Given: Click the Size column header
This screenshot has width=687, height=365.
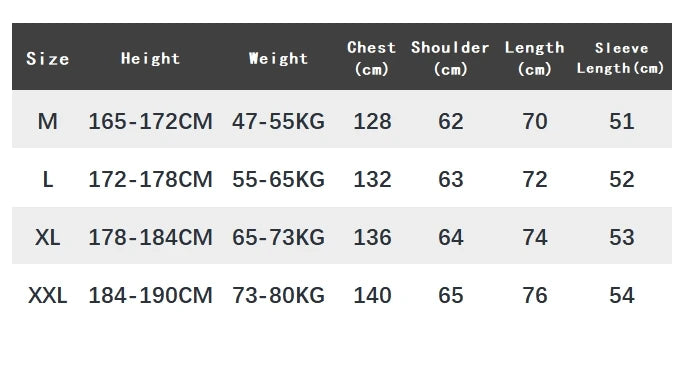Looking at the screenshot, I should click(x=47, y=59).
